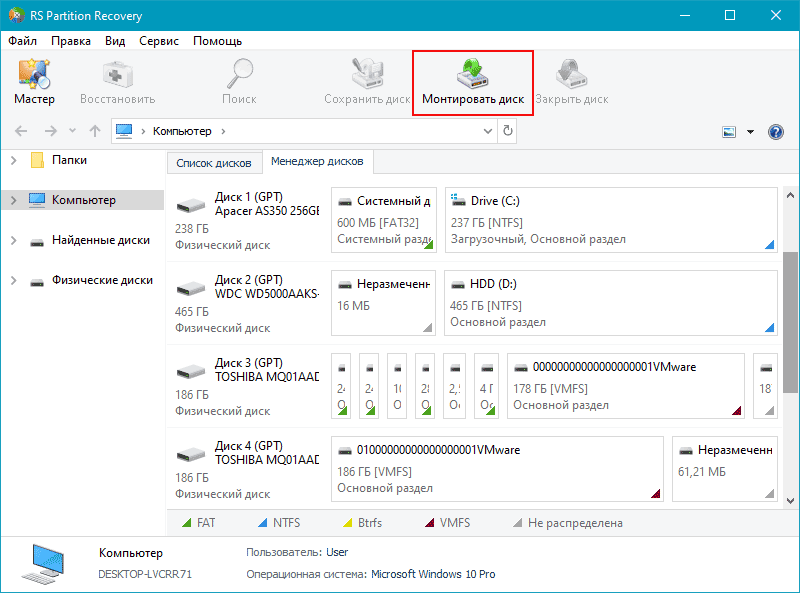Click the Физические диски disk icon

[37, 282]
